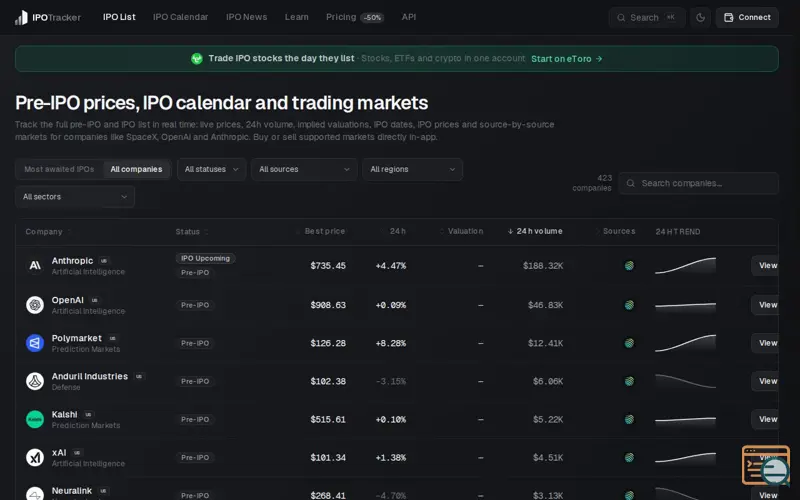Click the Pre-IPO badge for OpenAI
The width and height of the screenshot is (800, 500).
tap(195, 305)
